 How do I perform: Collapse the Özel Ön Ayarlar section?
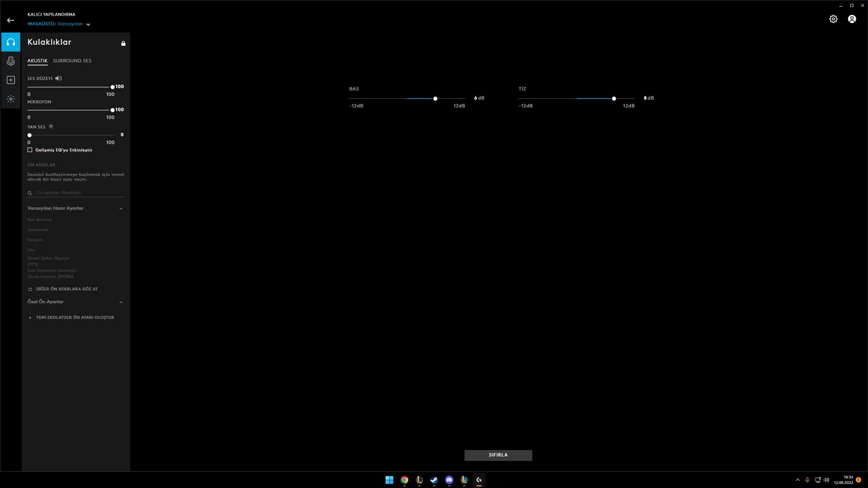pos(121,302)
